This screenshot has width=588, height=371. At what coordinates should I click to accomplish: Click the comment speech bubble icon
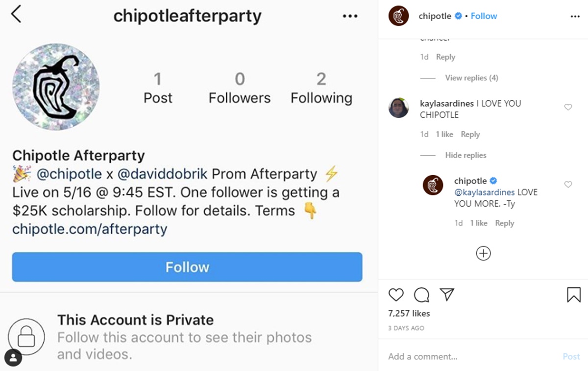pos(421,294)
